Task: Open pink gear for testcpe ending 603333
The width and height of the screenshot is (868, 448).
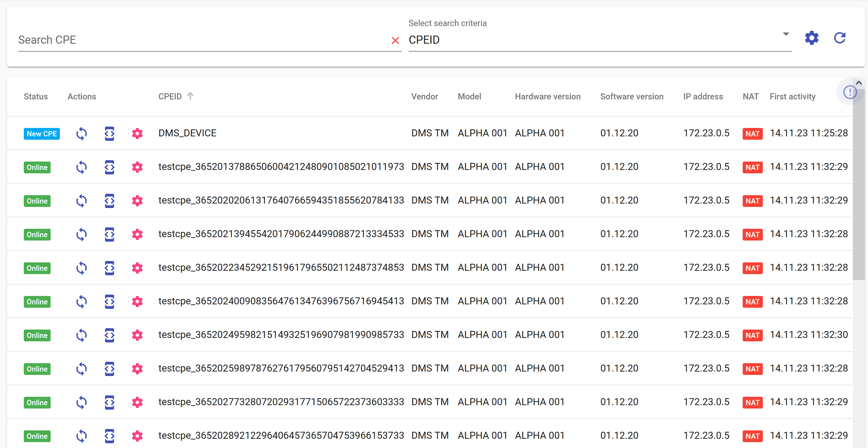Action: 137,402
